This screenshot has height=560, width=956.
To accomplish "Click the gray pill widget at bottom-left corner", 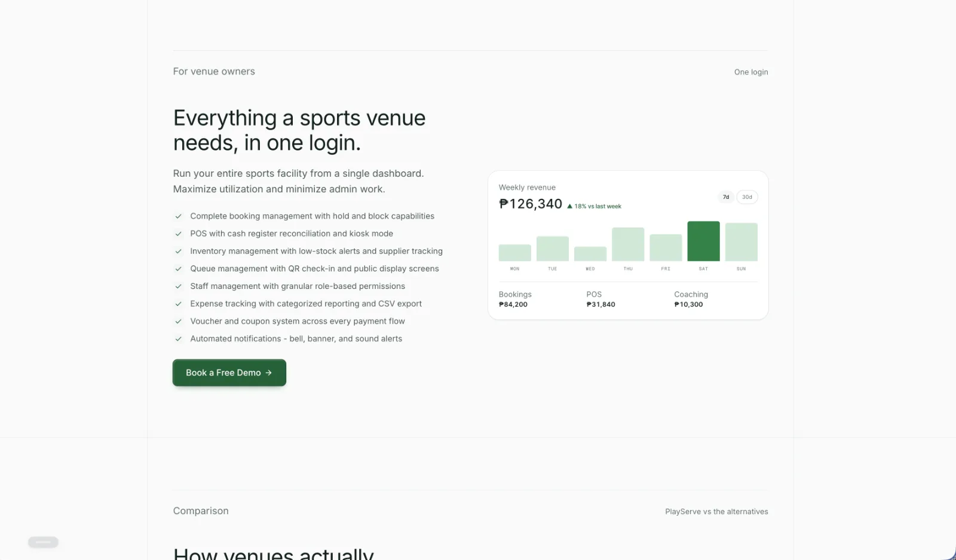I will (x=43, y=542).
